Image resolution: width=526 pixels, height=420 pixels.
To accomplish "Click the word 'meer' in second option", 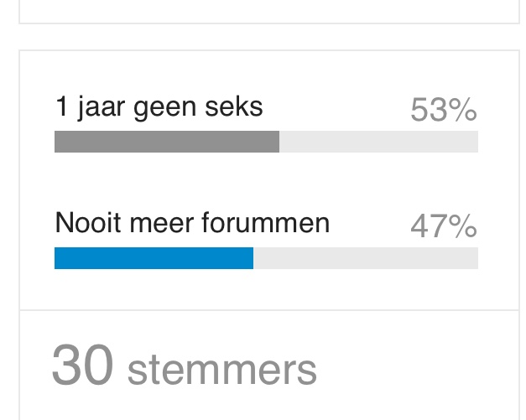I will (x=161, y=224).
